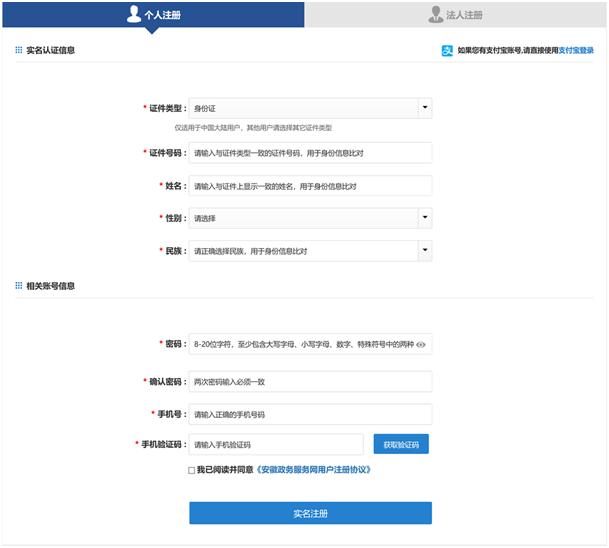
Task: Switch to the 法人注册 tab
Action: (x=455, y=14)
